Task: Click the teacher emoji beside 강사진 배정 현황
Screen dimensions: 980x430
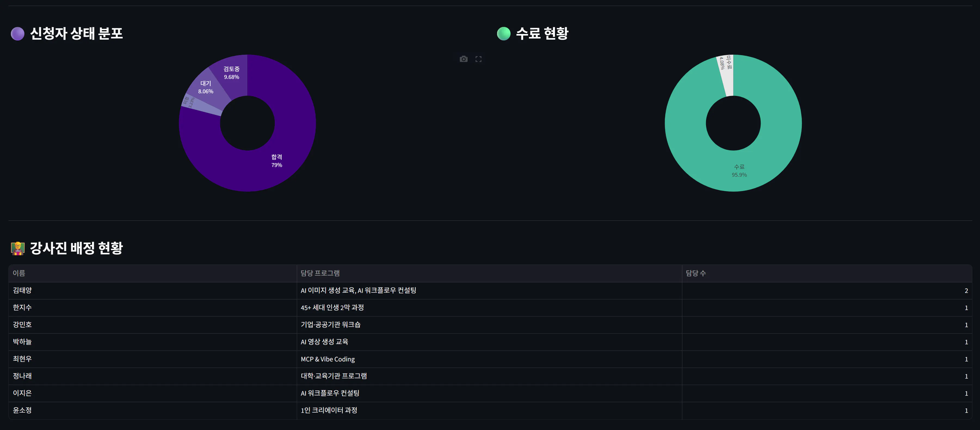Action: [x=17, y=248]
